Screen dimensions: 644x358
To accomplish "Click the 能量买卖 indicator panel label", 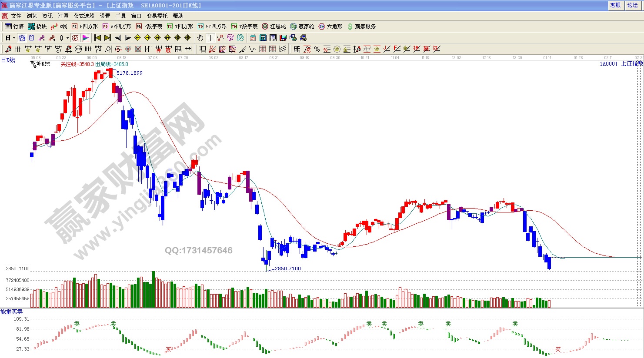I will pos(12,312).
